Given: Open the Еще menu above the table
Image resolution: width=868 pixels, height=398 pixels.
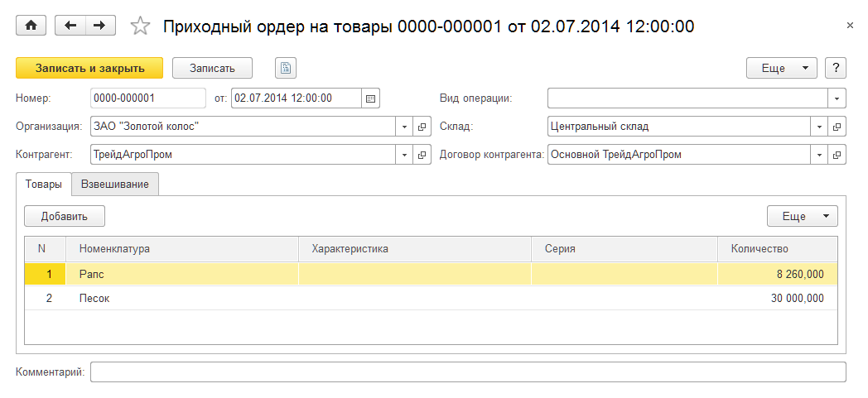Looking at the screenshot, I should coord(802,216).
